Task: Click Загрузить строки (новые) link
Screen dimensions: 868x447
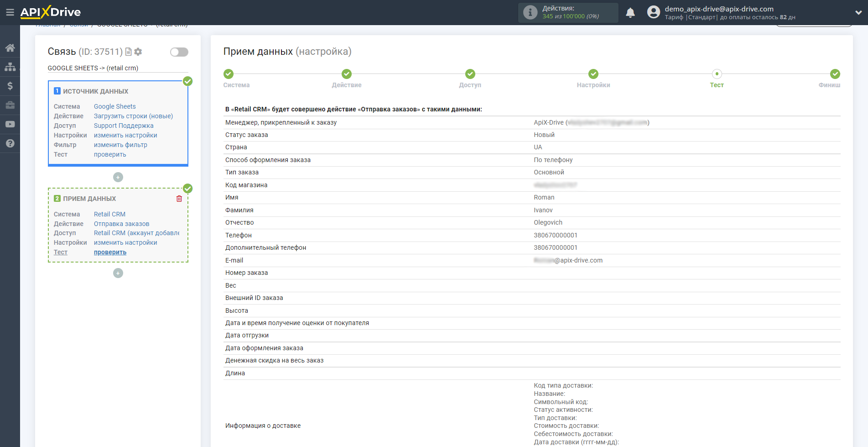Action: (134, 116)
